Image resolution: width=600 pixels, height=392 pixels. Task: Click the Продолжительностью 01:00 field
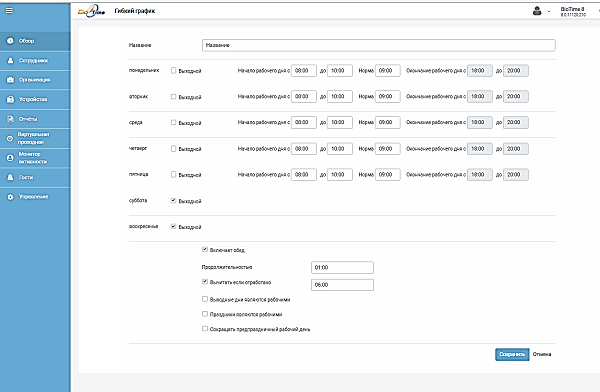(x=342, y=268)
